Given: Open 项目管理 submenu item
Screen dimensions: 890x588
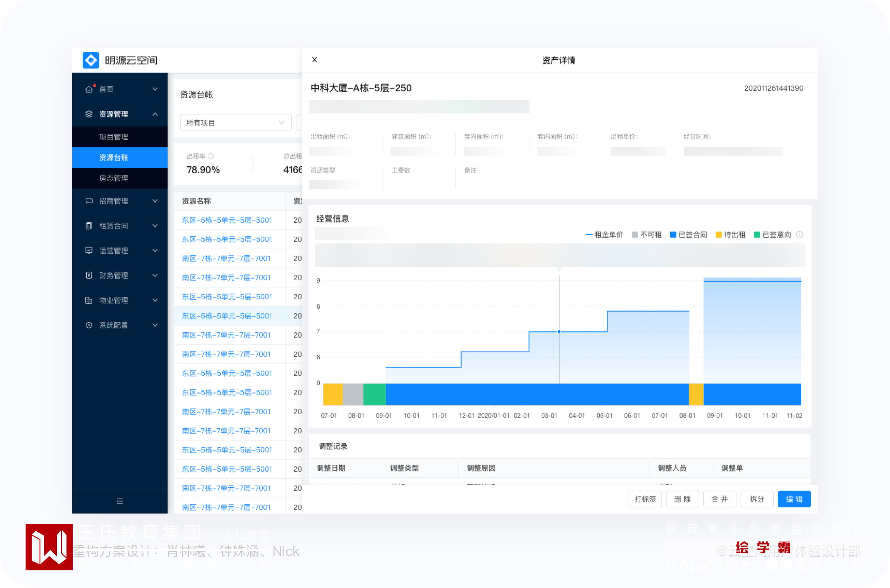Looking at the screenshot, I should pyautogui.click(x=113, y=137).
